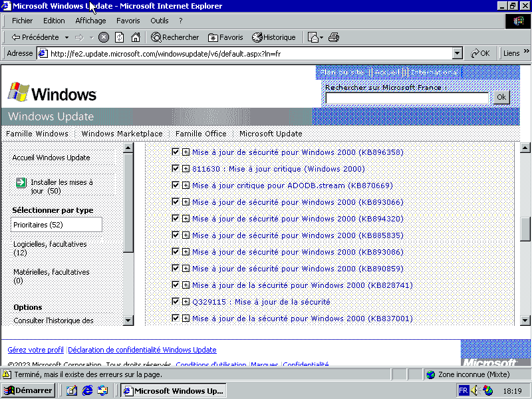Click the Précédente back button
Viewport: 532px width, 399px height.
click(x=35, y=37)
